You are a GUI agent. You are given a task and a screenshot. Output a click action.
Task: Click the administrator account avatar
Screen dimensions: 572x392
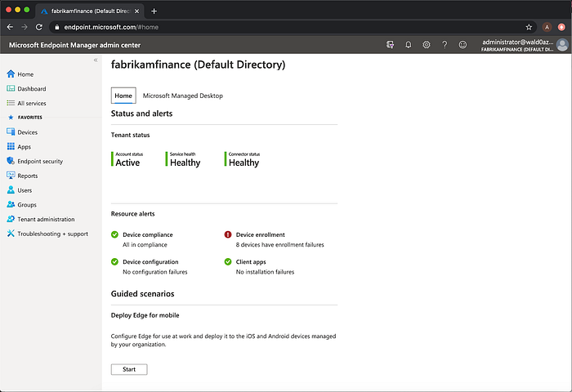[562, 45]
